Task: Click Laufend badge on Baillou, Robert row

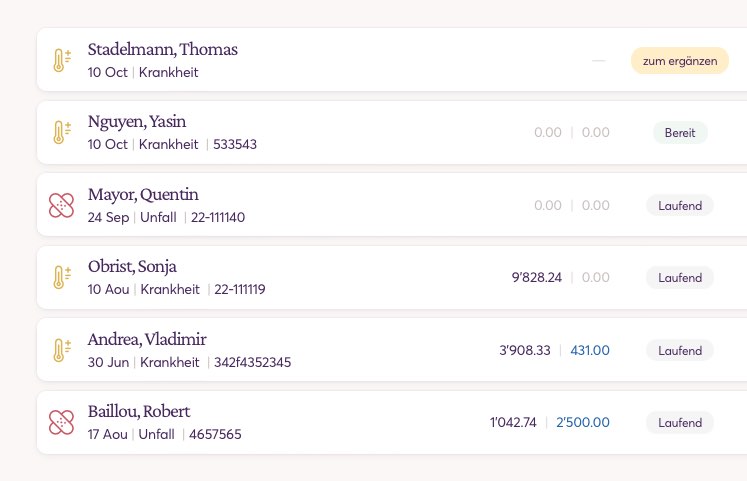Action: pos(680,422)
